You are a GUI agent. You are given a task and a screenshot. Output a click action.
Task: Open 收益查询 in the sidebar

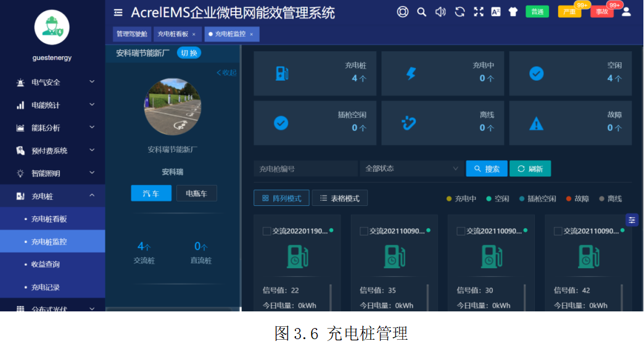46,265
